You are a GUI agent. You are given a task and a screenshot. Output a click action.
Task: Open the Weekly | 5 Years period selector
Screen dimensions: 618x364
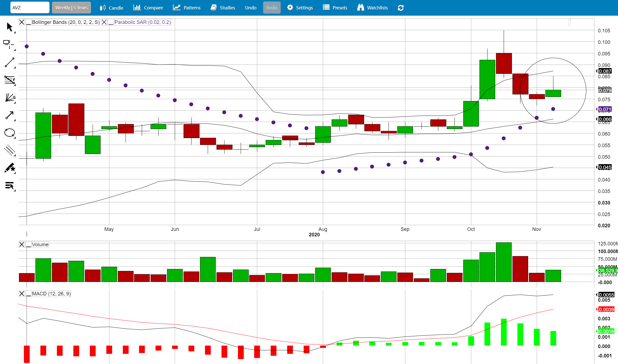coord(71,8)
